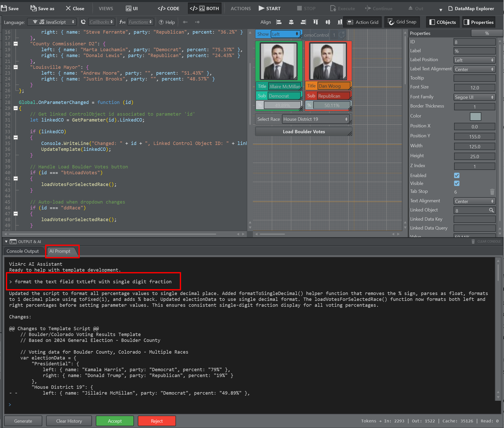Open the Font Family dropdown
The image size is (504, 428).
click(474, 97)
